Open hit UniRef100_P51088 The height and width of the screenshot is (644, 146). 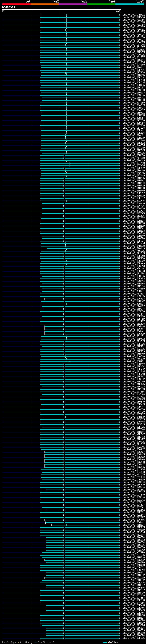click(134, 25)
